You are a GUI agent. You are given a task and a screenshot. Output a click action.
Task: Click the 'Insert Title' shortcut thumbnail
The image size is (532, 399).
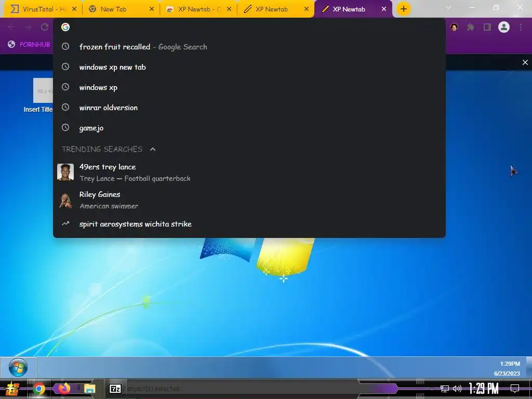coord(43,90)
